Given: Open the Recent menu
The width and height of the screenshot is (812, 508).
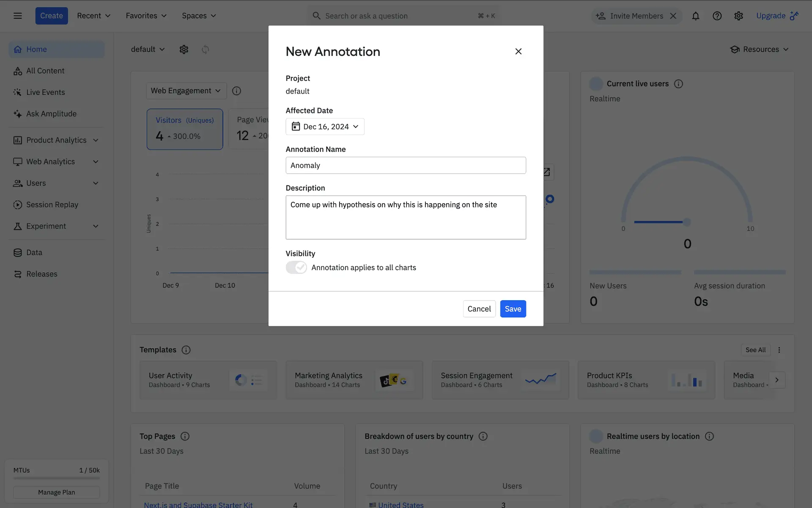Looking at the screenshot, I should click(93, 16).
